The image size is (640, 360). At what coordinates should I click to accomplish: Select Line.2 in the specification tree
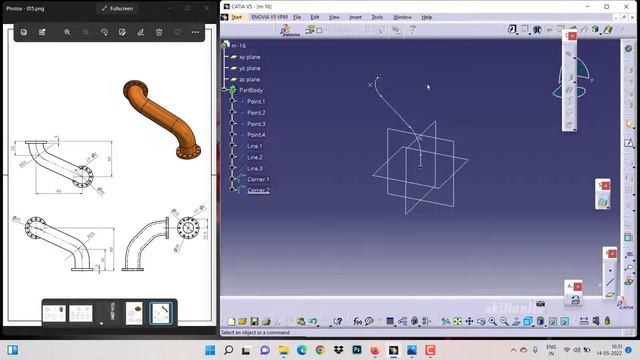click(x=255, y=157)
